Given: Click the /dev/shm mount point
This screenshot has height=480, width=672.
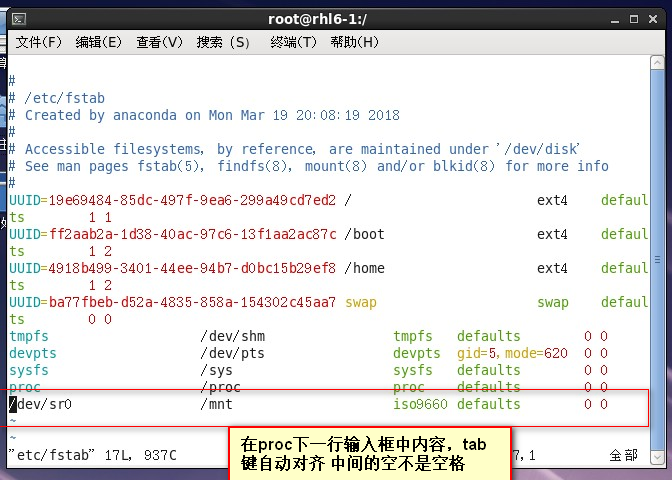Looking at the screenshot, I should tap(232, 336).
